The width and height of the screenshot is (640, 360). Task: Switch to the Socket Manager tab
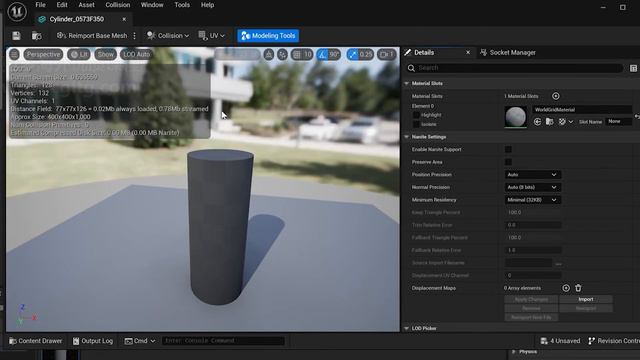tap(508, 53)
